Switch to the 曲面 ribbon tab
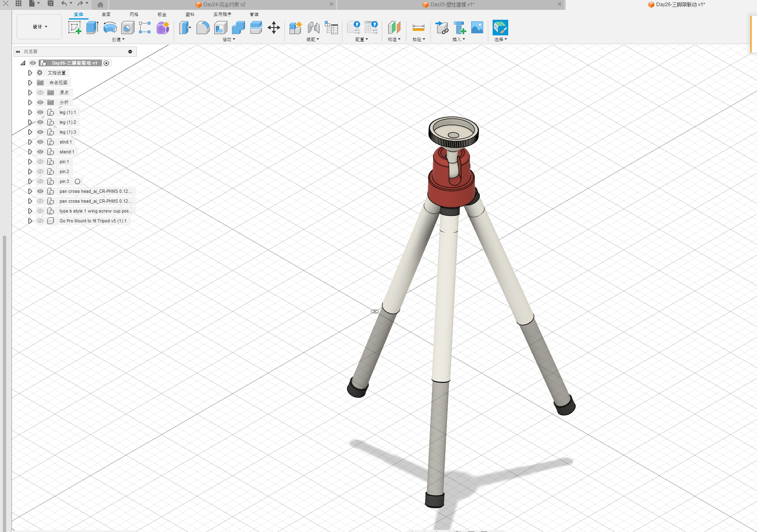Image resolution: width=757 pixels, height=532 pixels. coord(106,14)
